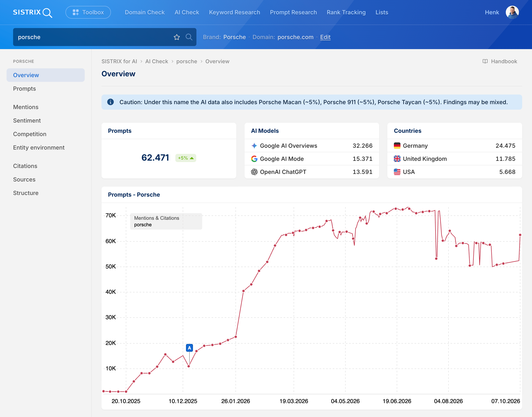532x417 pixels.
Task: Click the OpenAI ChatGPT logo icon
Action: 254,172
